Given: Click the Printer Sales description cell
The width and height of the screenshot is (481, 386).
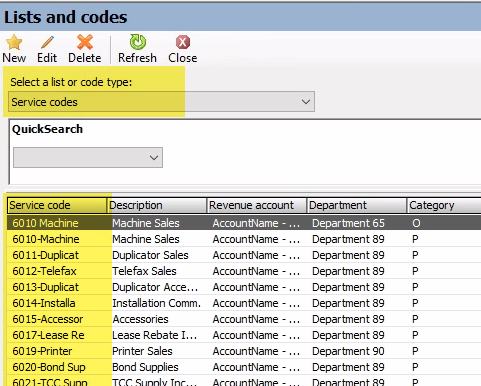Looking at the screenshot, I should 142,351.
